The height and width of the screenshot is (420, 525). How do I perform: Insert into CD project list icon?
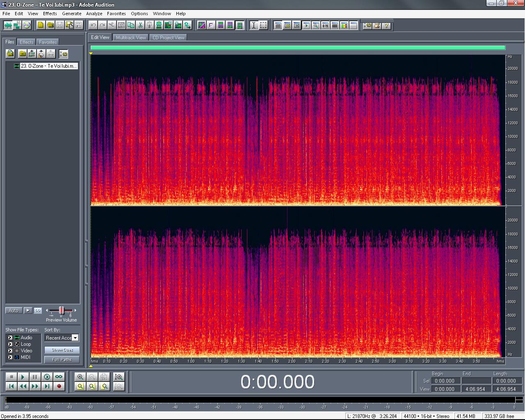point(41,54)
